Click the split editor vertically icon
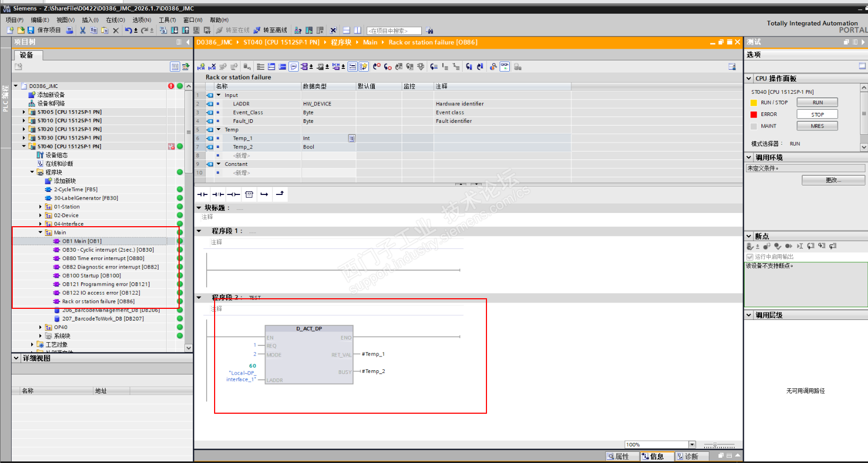Viewport: 868px width, 463px height. coord(358,30)
